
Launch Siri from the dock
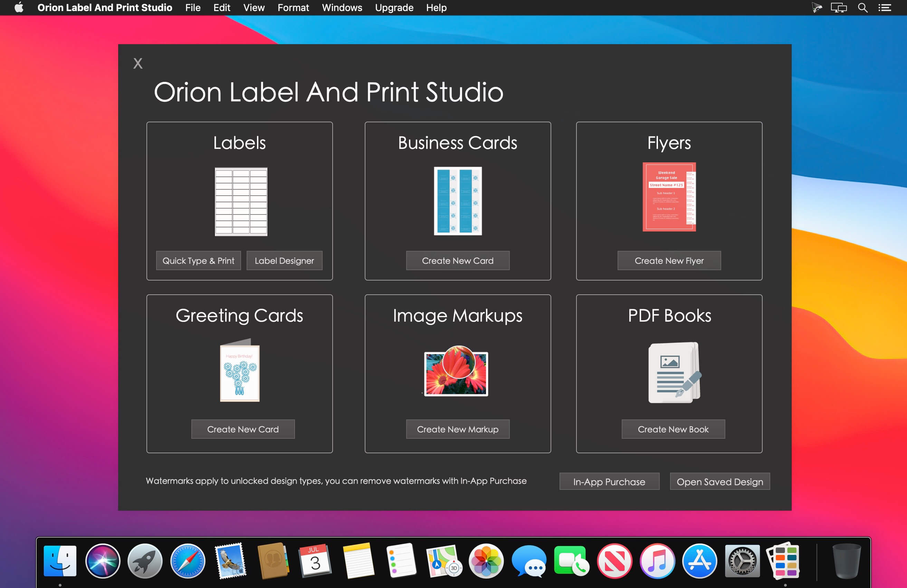(x=103, y=561)
